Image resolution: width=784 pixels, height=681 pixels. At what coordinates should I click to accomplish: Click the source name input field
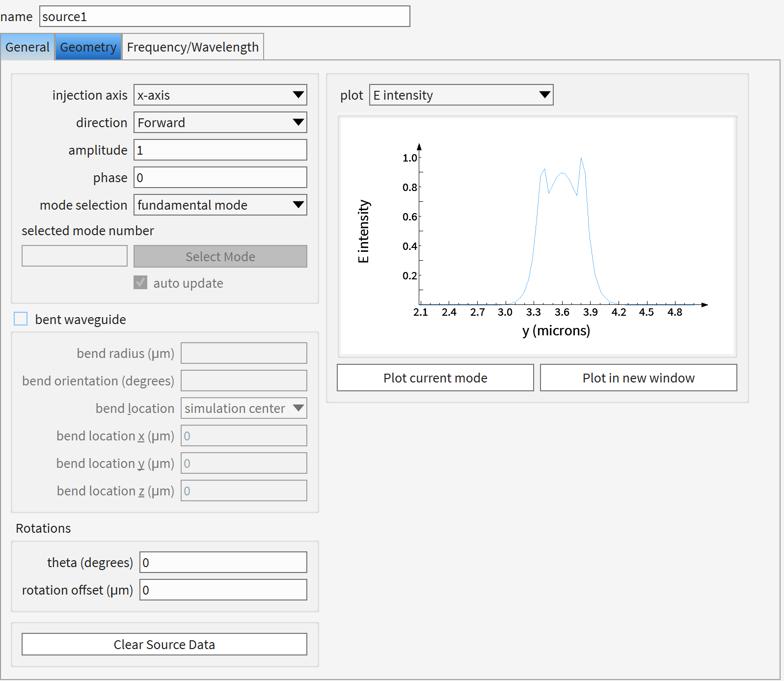(x=224, y=17)
